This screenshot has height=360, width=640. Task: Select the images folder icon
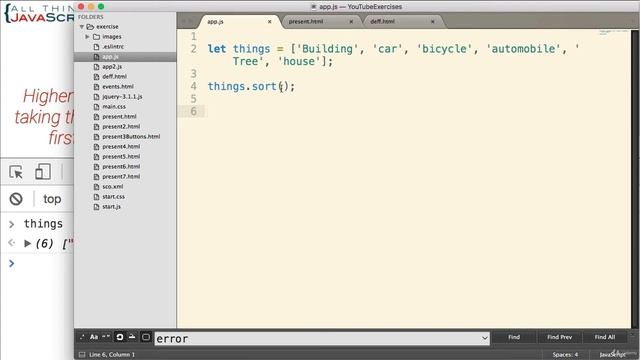(96, 37)
